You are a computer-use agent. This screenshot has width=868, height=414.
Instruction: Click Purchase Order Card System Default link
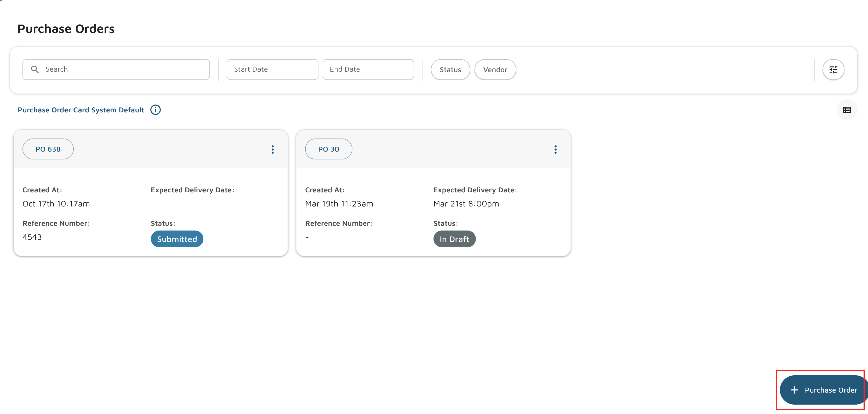click(x=81, y=110)
